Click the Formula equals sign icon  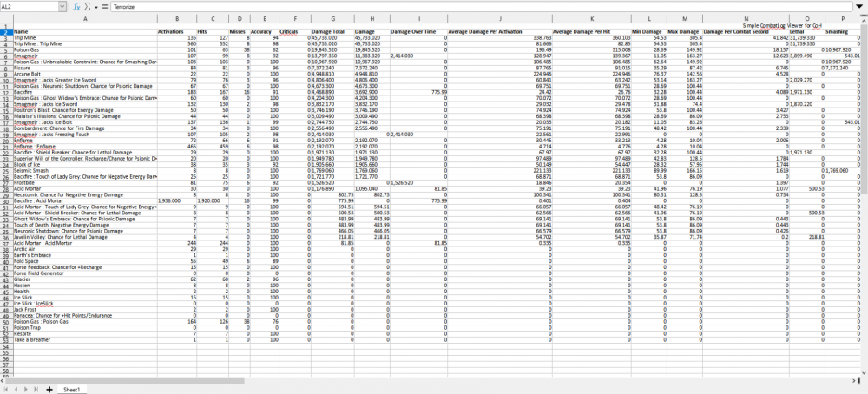click(105, 6)
